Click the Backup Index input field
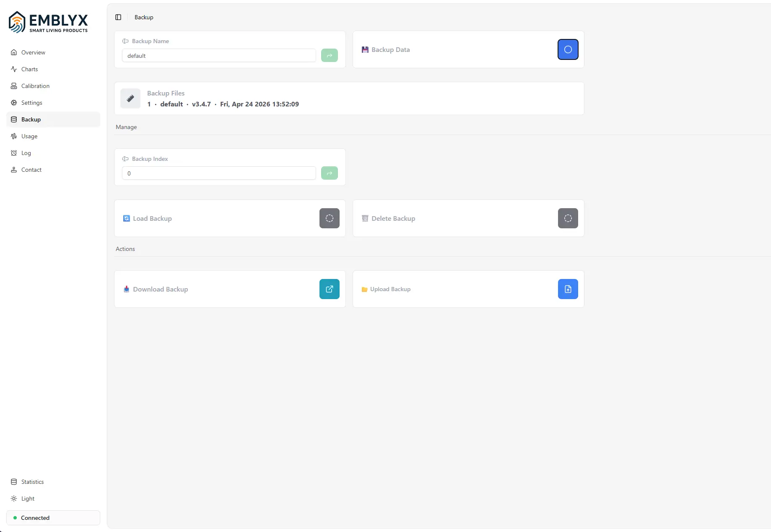771x532 pixels. 219,173
